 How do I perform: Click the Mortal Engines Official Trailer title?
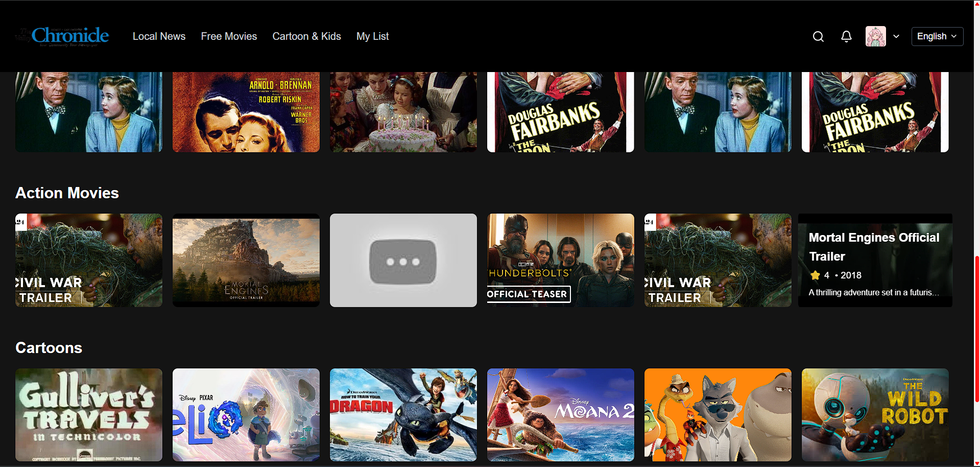874,247
